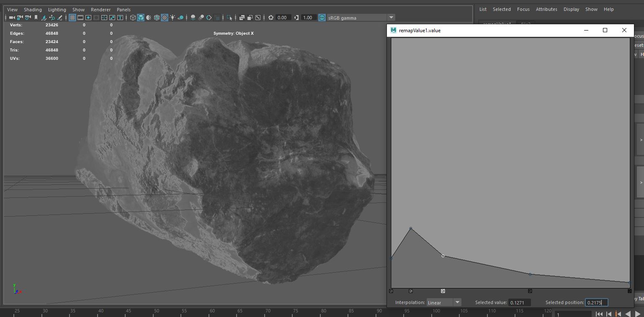Image resolution: width=644 pixels, height=317 pixels.
Task: Open the viewport Lighting menu
Action: coord(57,9)
